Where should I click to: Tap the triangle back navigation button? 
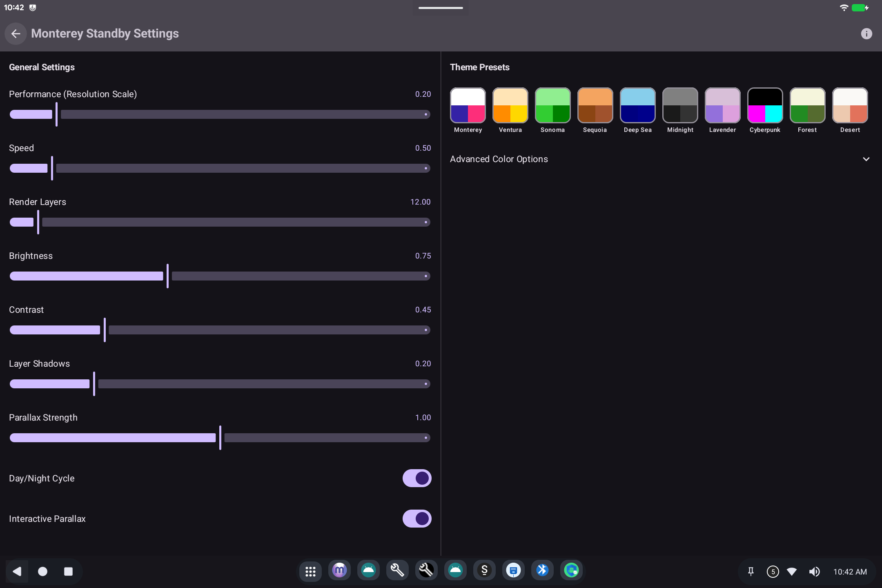coord(17,571)
